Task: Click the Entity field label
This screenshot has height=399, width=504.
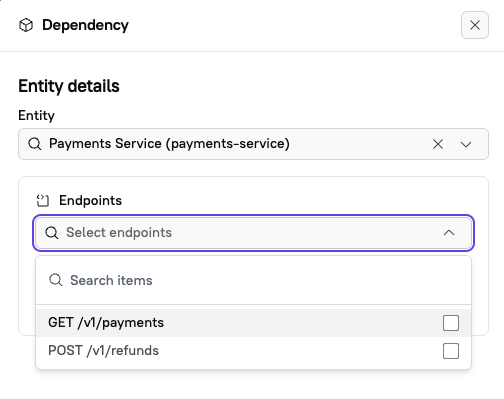Action: click(36, 116)
